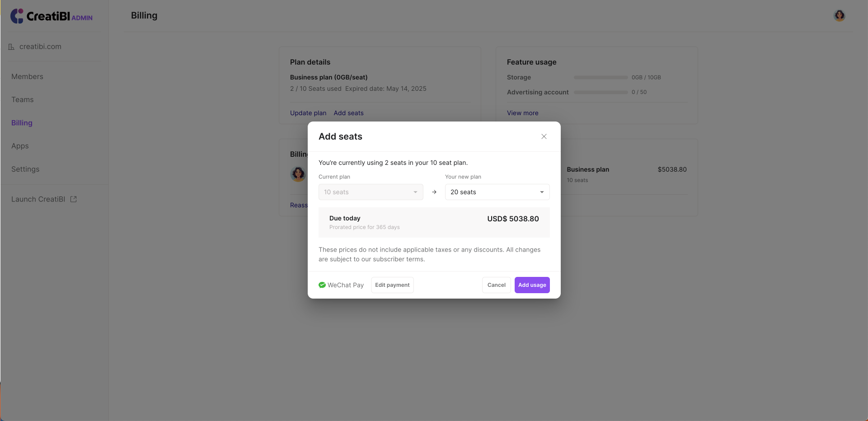Image resolution: width=868 pixels, height=421 pixels.
Task: Cancel the Add seats dialog
Action: point(496,285)
